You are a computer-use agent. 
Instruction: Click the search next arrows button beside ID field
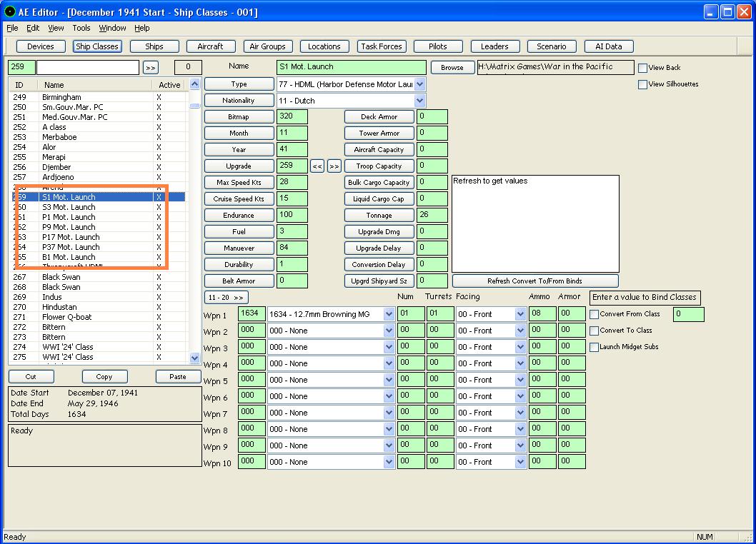pos(151,68)
